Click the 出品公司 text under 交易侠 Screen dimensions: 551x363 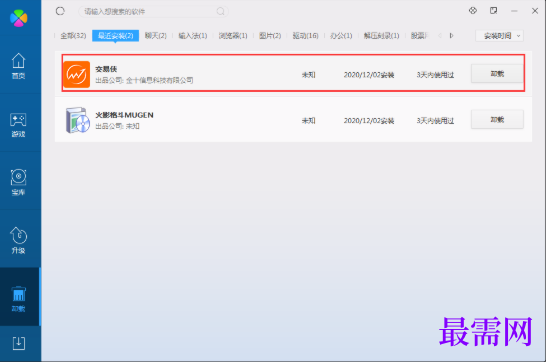tap(144, 80)
